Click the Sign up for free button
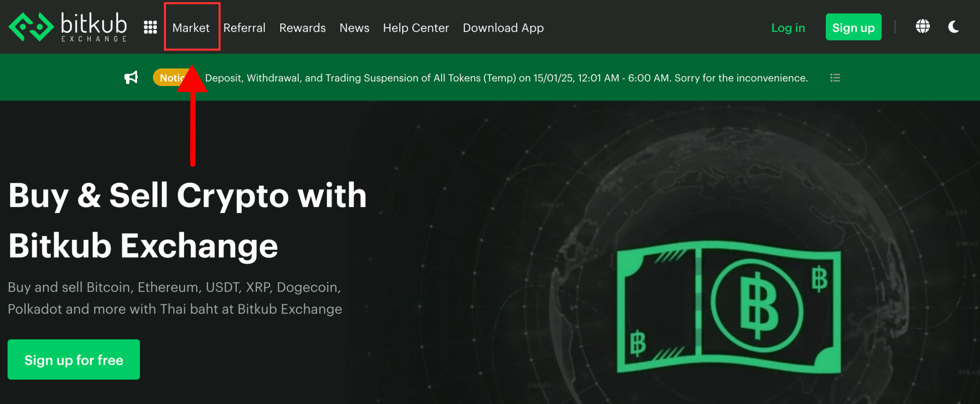The image size is (980, 404). [x=74, y=359]
